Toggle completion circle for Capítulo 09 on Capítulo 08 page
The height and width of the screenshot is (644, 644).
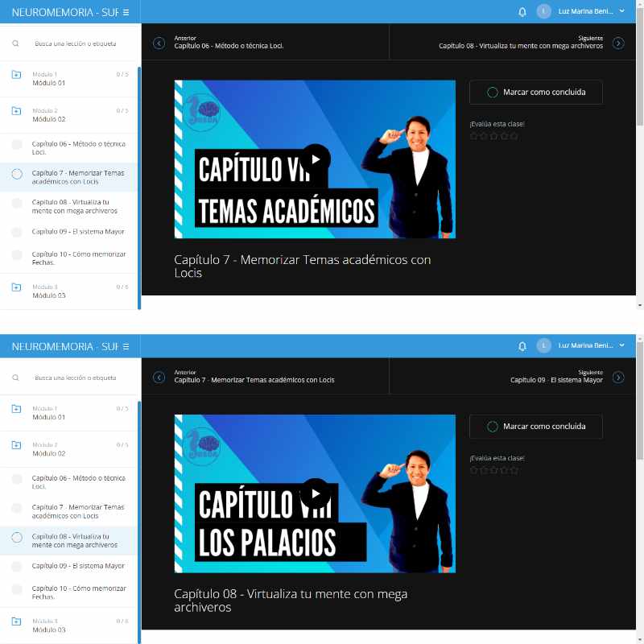tap(17, 566)
